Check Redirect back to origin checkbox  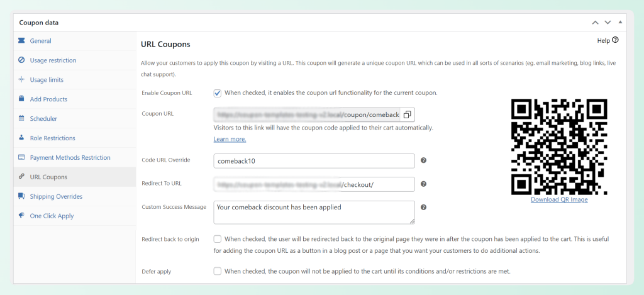point(217,239)
